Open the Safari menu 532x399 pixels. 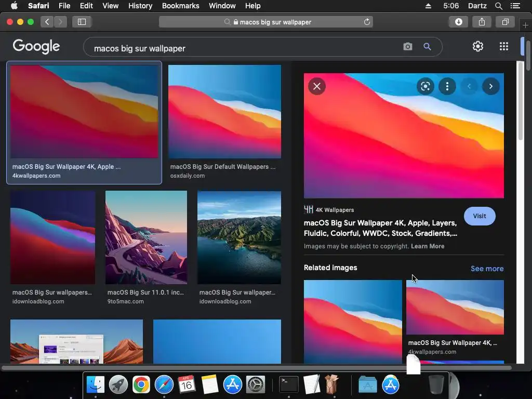(38, 6)
